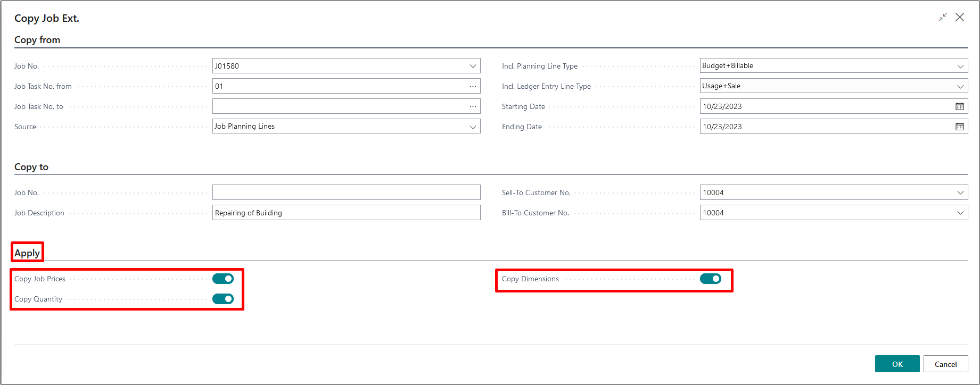Image resolution: width=980 pixels, height=385 pixels.
Task: Expand the Copy from Job No. dropdown
Action: 473,66
